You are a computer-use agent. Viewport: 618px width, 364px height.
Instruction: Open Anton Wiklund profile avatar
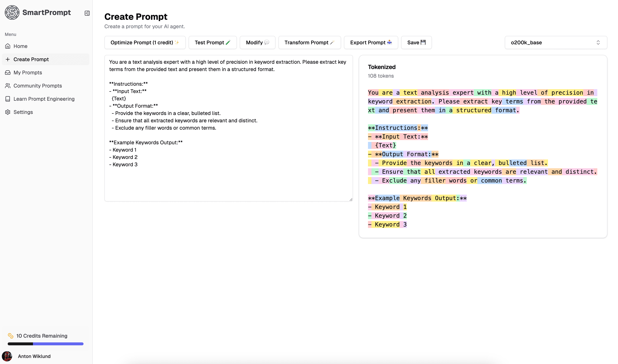(7, 356)
